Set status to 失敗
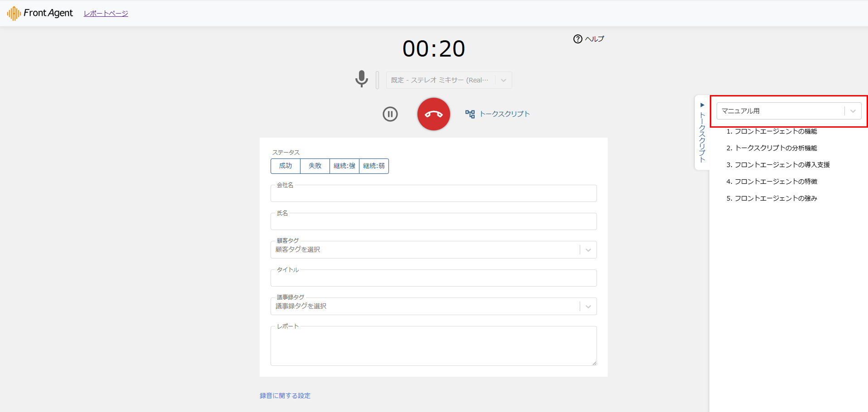The image size is (868, 412). 315,166
